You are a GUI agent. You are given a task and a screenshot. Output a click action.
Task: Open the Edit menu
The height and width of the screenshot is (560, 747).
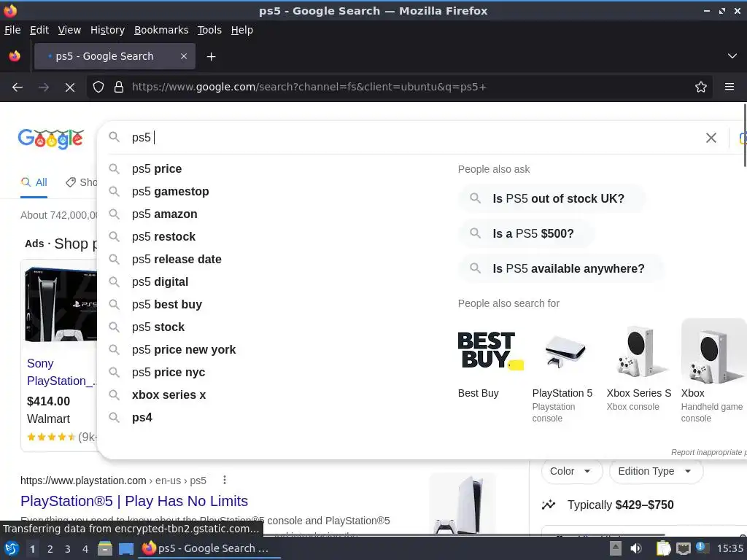39,30
